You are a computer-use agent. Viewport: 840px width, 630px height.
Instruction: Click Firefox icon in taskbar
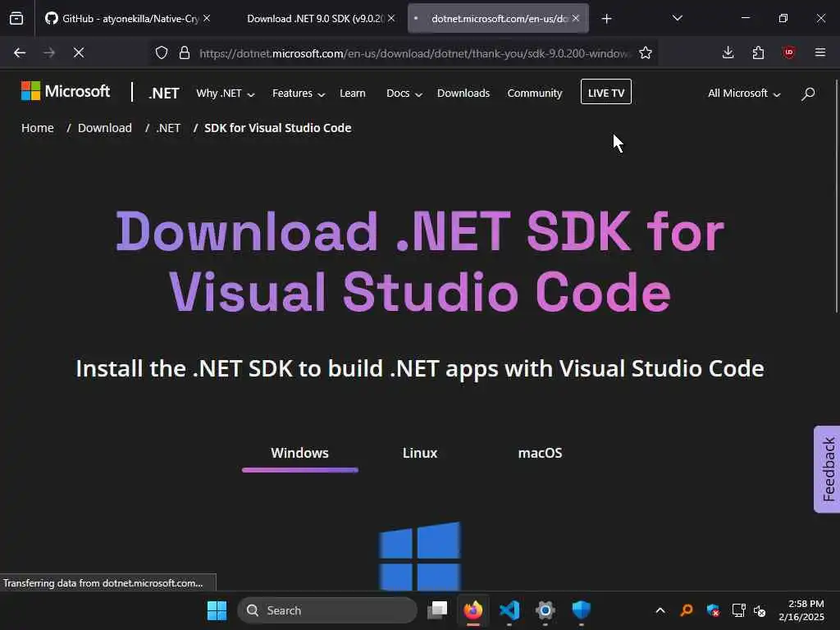[x=473, y=610]
